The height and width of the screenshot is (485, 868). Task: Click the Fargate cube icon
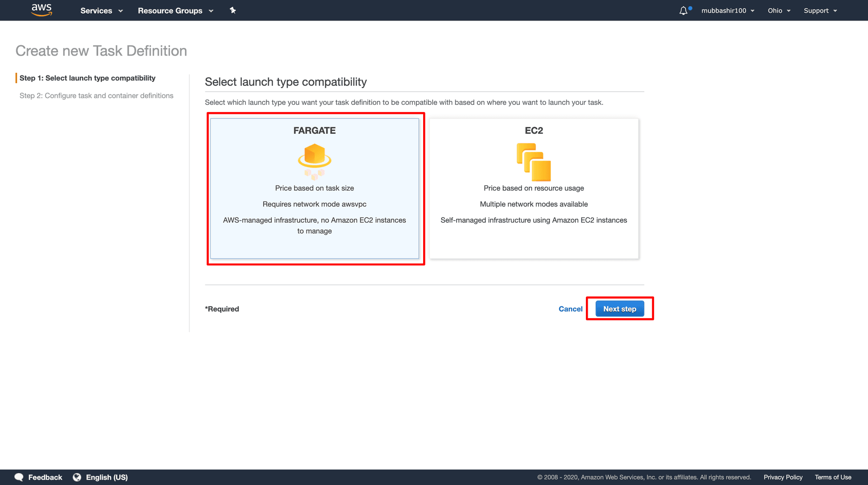315,161
